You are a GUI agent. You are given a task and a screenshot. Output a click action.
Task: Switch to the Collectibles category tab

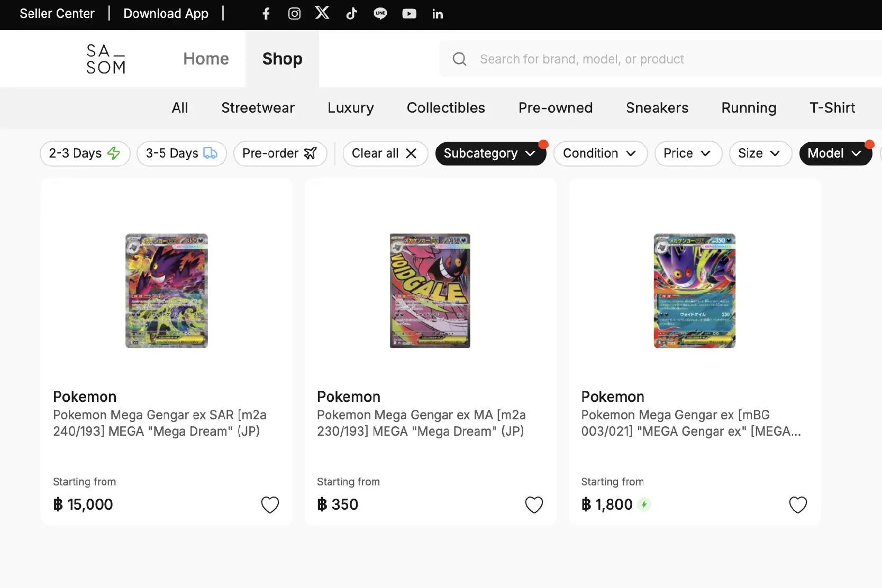(x=445, y=108)
